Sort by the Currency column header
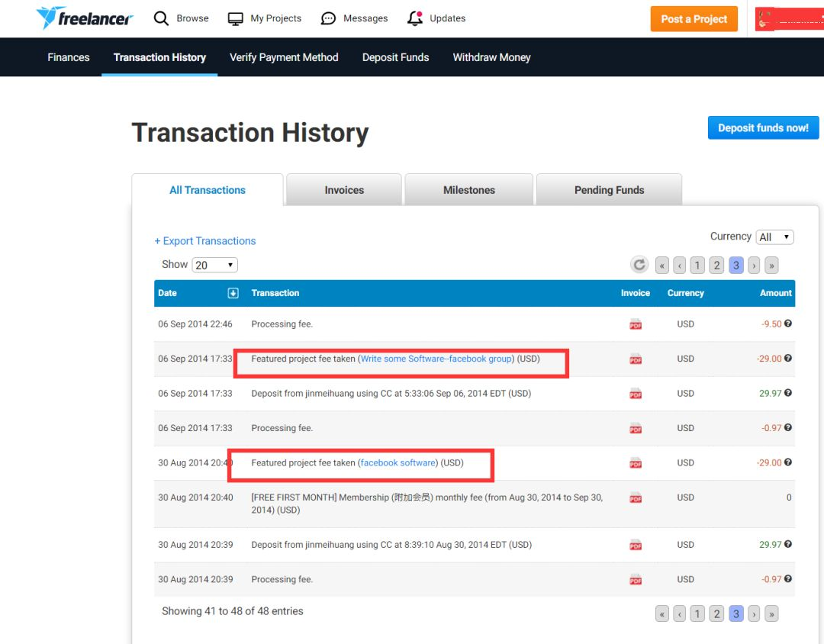 [685, 293]
